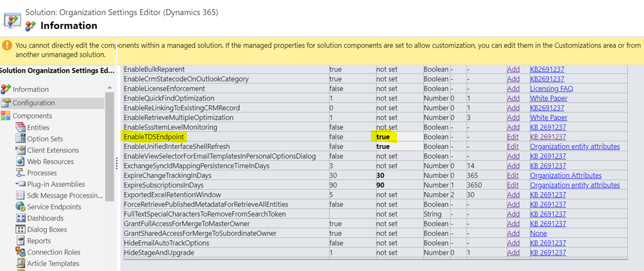Select EnableUnifiedInterfaceShellRefresh setting name

(177, 146)
